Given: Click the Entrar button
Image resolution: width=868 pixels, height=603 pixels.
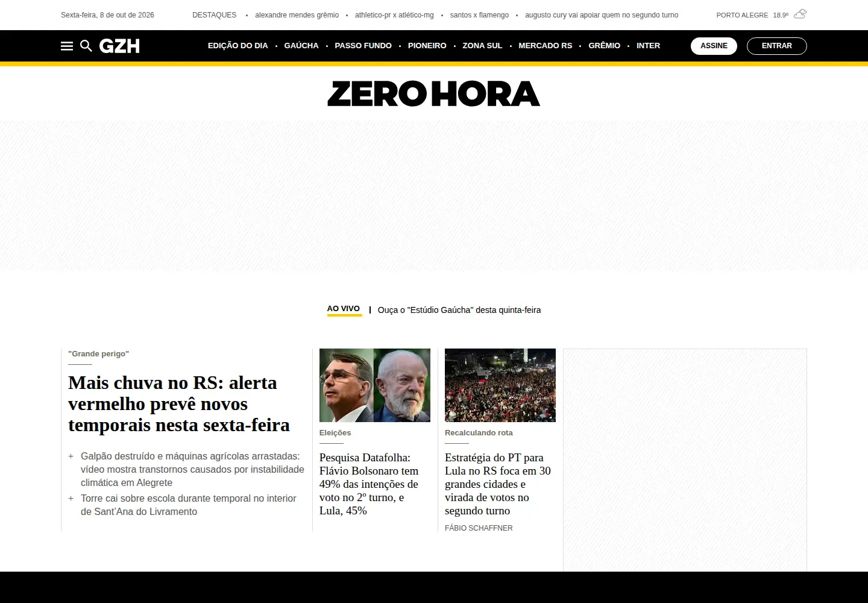Looking at the screenshot, I should (x=776, y=46).
